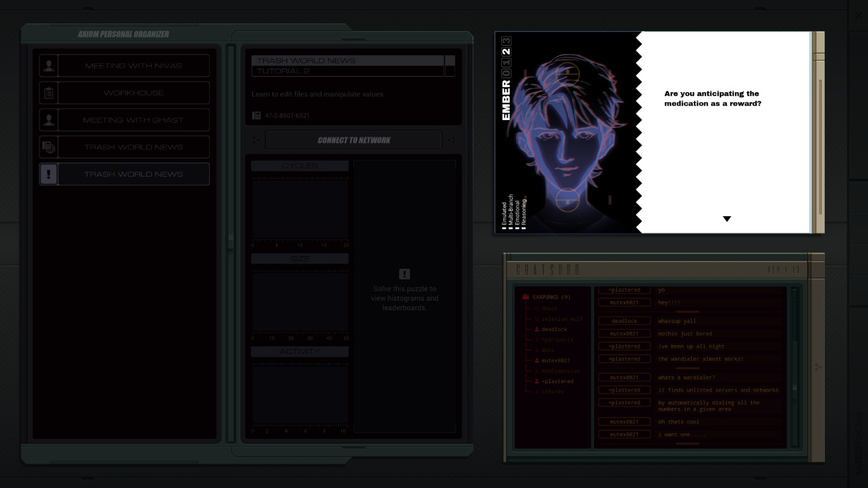Click the Chatsubo window title
Screen dimensions: 868x488
[x=548, y=270]
